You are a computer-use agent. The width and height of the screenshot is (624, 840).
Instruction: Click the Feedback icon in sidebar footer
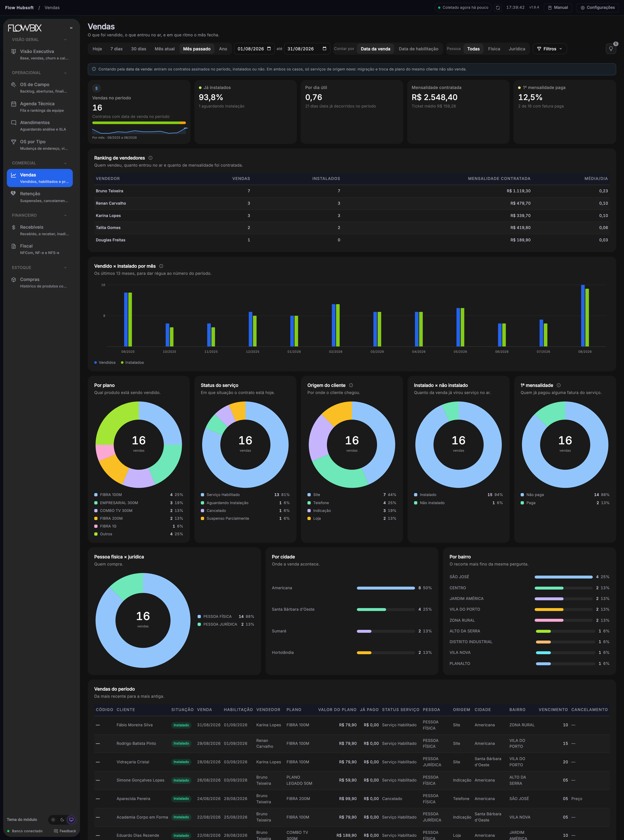coord(56,831)
